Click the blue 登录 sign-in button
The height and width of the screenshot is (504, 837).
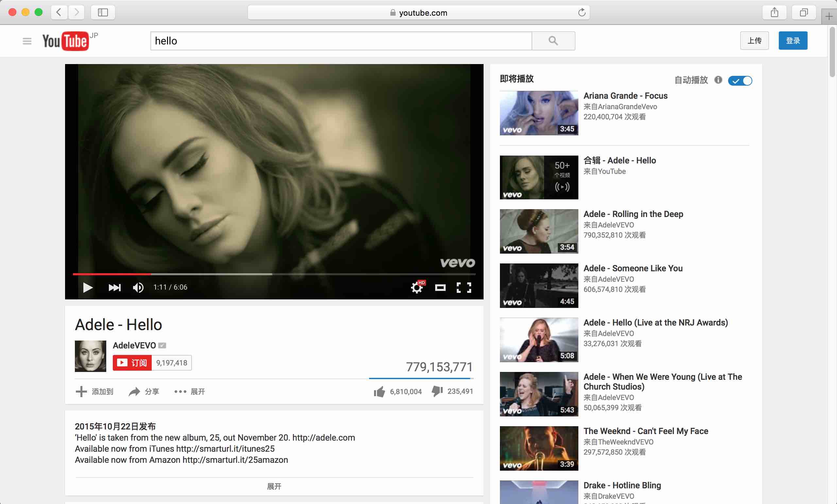793,41
